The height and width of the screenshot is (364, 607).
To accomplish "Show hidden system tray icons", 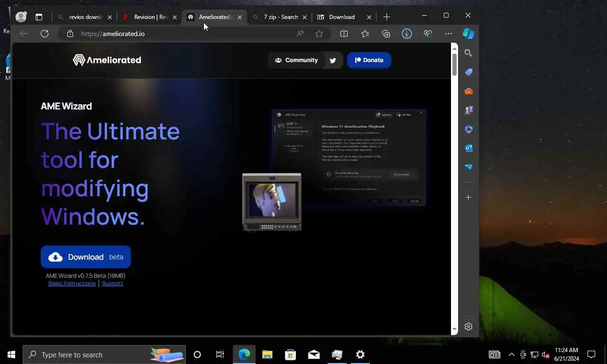I will 512,355.
